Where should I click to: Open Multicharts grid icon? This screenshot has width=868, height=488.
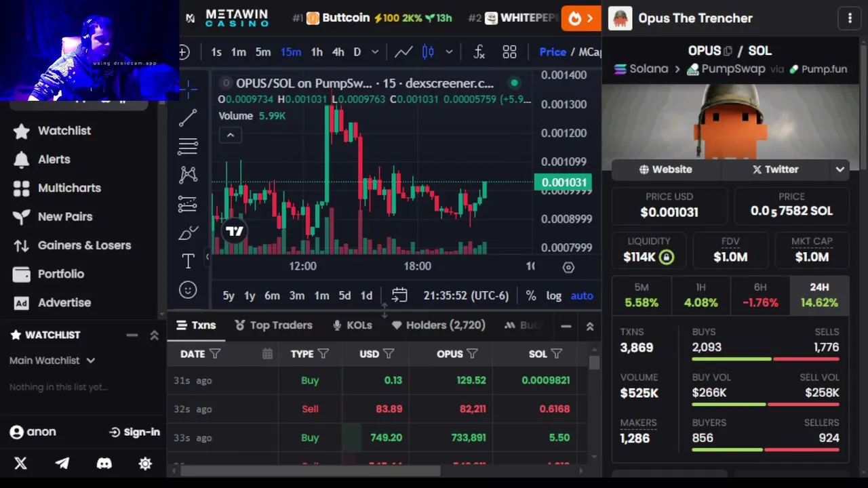tap(22, 188)
